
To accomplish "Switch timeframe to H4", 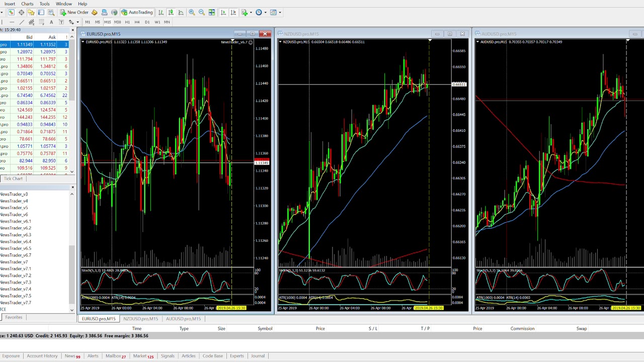I will (x=137, y=22).
